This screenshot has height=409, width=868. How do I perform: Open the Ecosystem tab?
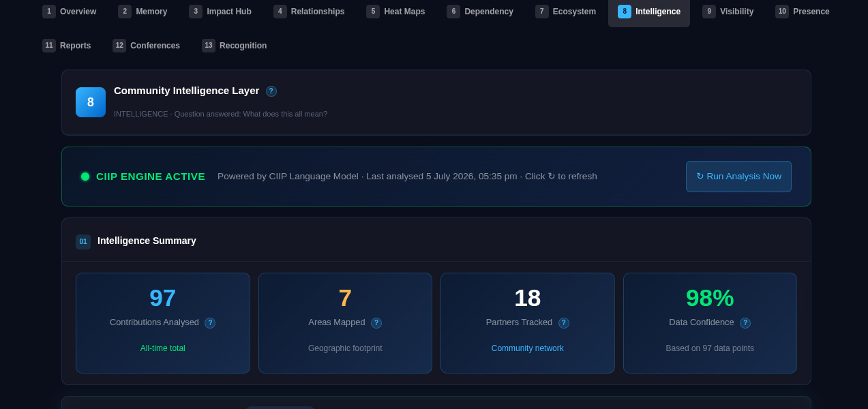click(566, 12)
